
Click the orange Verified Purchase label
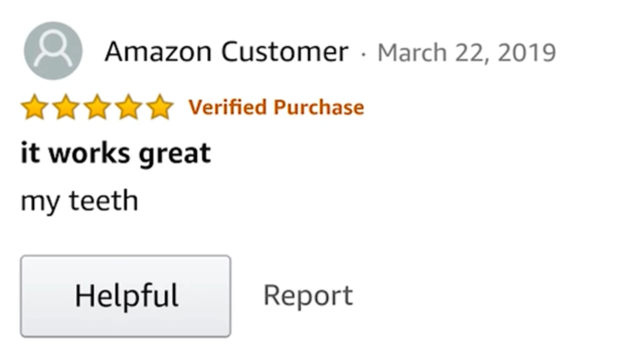click(276, 107)
